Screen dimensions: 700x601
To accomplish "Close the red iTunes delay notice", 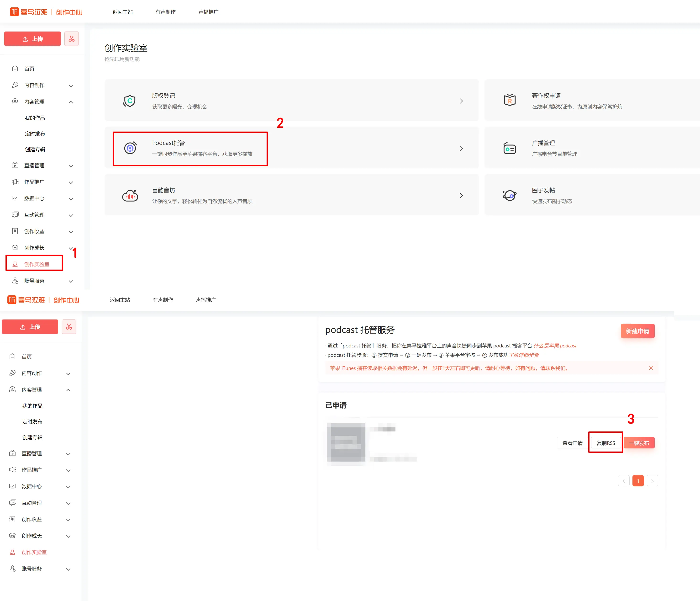I will click(x=651, y=368).
